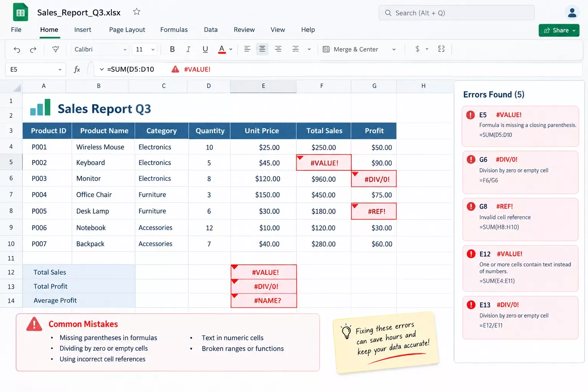Toggle center alignment
This screenshot has width=588, height=392.
[x=262, y=49]
